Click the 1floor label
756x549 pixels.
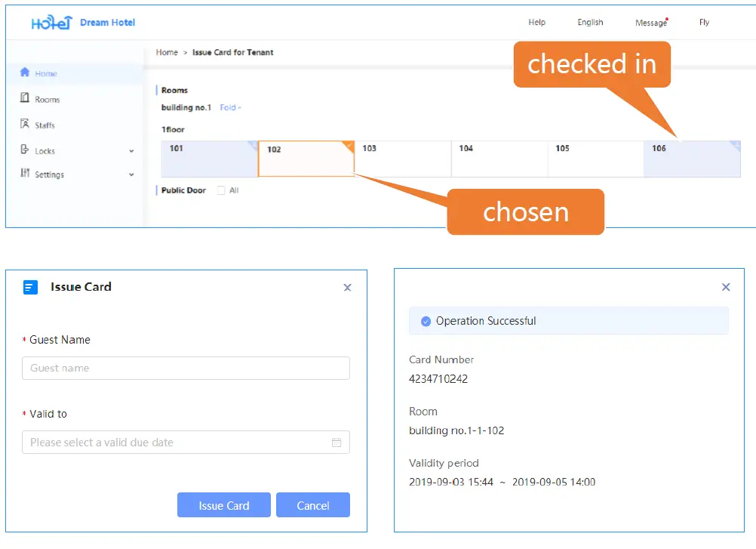pyautogui.click(x=173, y=129)
